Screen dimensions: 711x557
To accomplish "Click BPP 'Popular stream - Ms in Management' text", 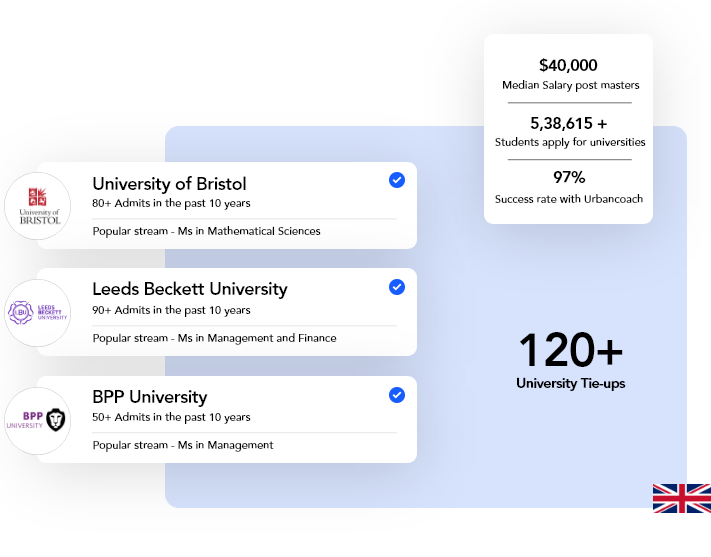I will (183, 445).
